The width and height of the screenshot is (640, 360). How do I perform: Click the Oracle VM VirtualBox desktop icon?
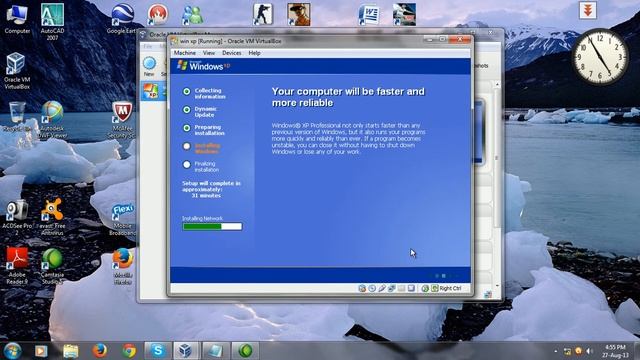16,70
